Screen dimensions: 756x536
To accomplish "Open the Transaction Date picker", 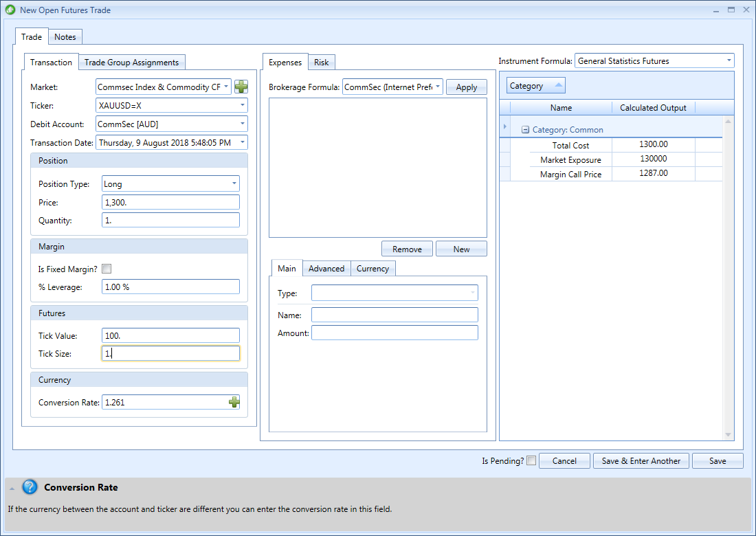I will point(243,142).
